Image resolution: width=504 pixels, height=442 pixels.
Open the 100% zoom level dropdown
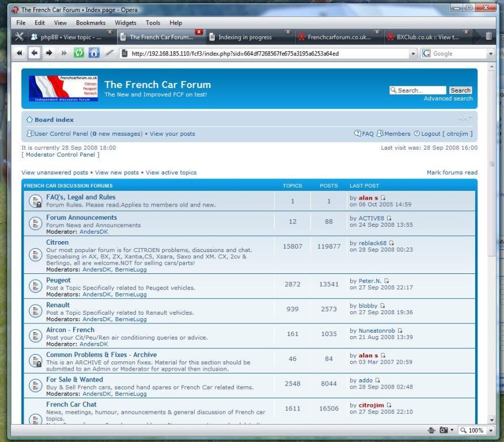click(491, 430)
